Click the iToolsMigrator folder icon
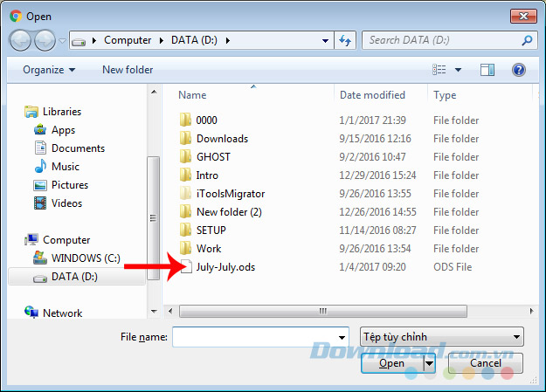 [185, 193]
